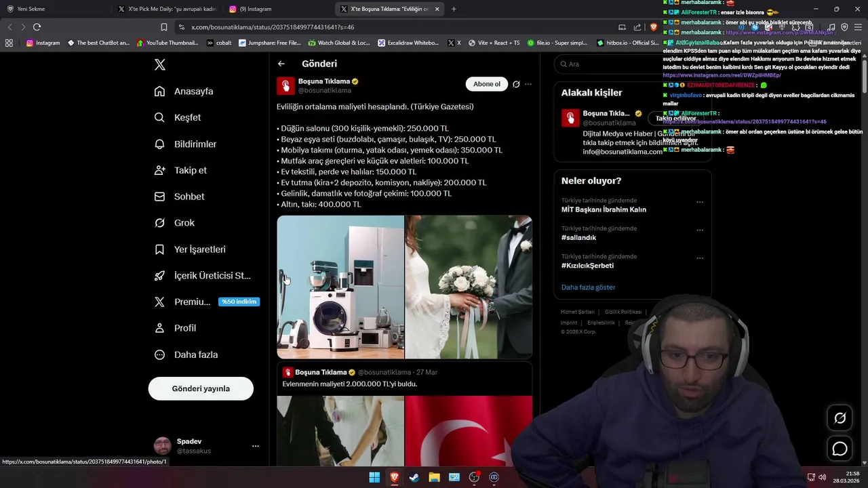Click Takip ediliyor following button
Screen dimensions: 868x488
click(x=675, y=118)
